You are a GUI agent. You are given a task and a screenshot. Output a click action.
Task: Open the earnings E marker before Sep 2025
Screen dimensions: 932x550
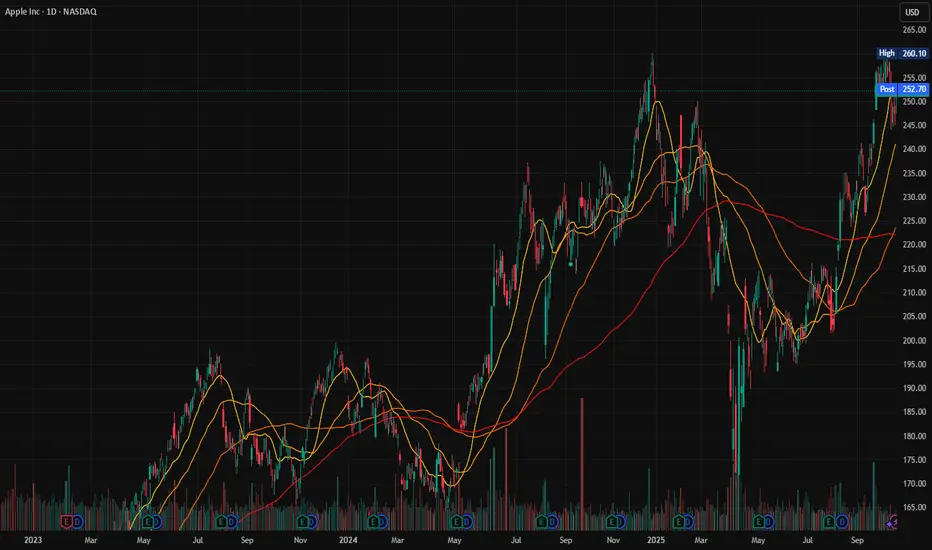click(x=830, y=522)
